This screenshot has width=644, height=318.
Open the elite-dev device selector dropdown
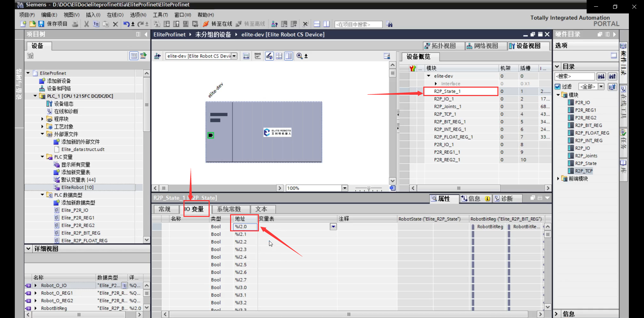point(234,56)
